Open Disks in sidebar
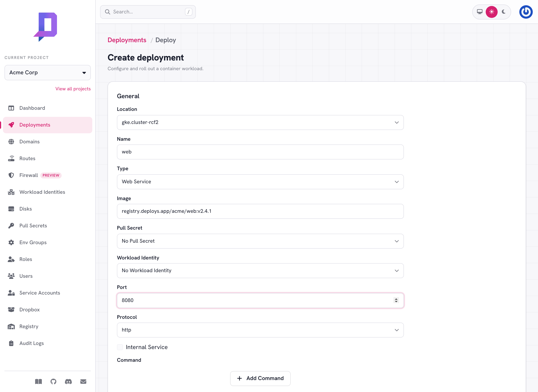The image size is (538, 392). [48, 209]
